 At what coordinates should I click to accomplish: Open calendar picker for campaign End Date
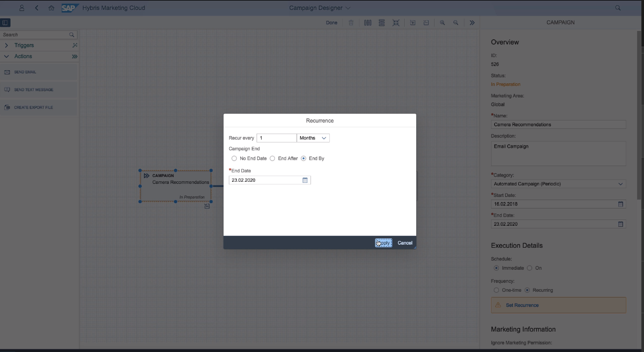621,224
